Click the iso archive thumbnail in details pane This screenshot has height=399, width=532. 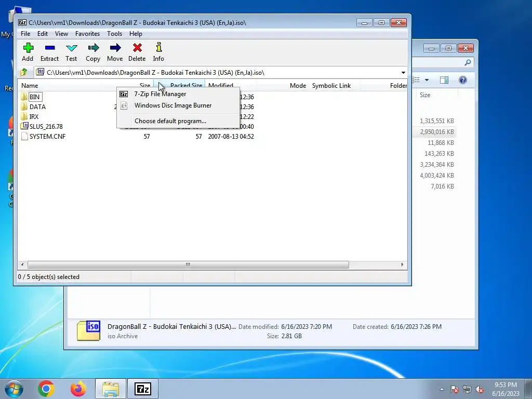[x=88, y=331]
